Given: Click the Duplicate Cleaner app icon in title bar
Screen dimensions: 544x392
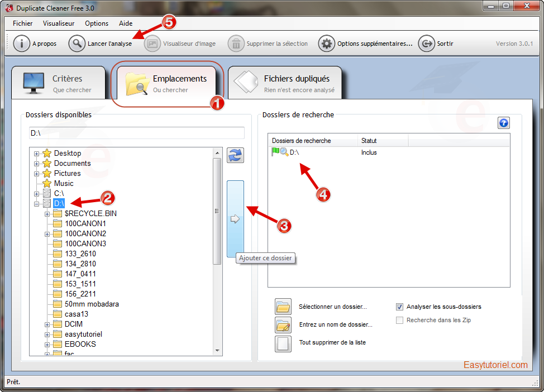Looking at the screenshot, I should (x=9, y=8).
